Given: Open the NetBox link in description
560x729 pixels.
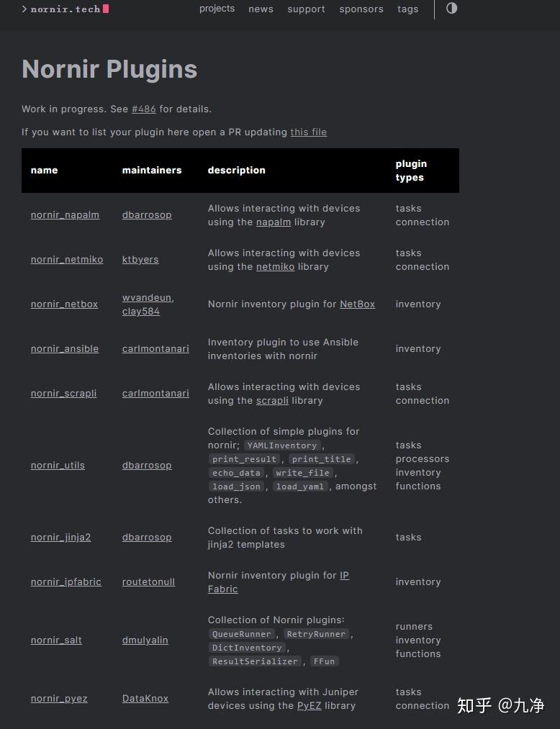Looking at the screenshot, I should pyautogui.click(x=357, y=304).
